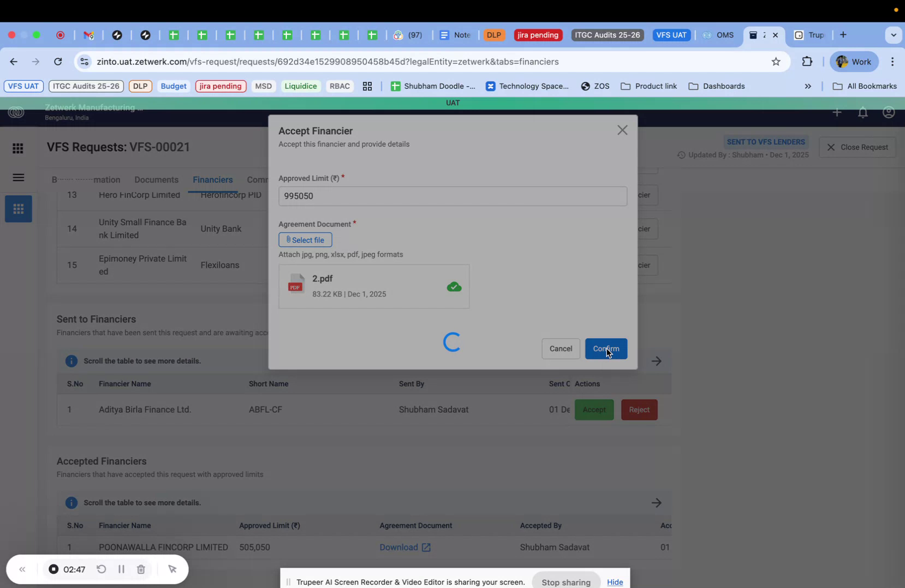This screenshot has width=905, height=588.
Task: Click the plus icon beside the notification bell
Action: [837, 112]
